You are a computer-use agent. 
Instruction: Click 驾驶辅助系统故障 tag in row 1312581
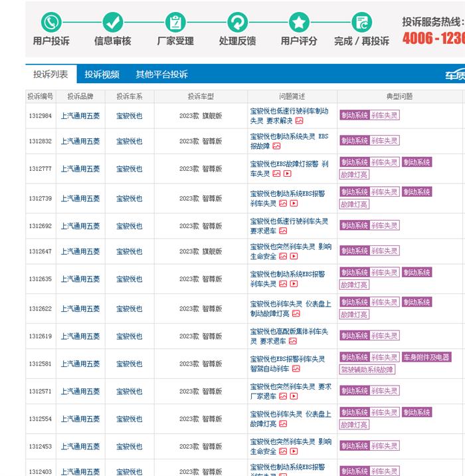[x=367, y=370]
